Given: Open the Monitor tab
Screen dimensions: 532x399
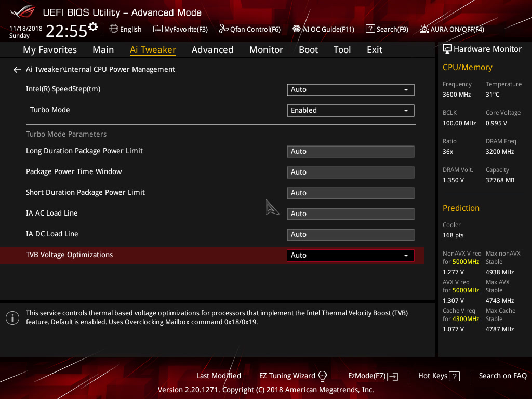Looking at the screenshot, I should pos(267,50).
